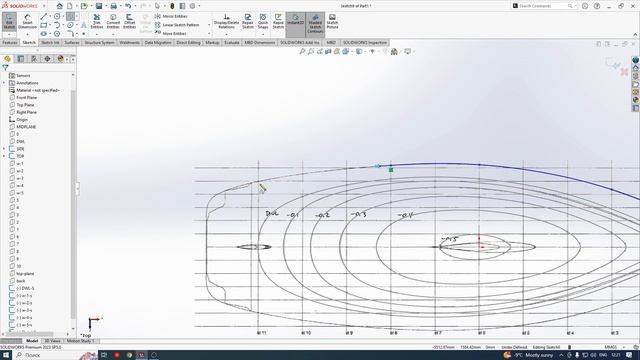640x360 pixels.
Task: Click the Offset Entities tool
Action: point(129,21)
